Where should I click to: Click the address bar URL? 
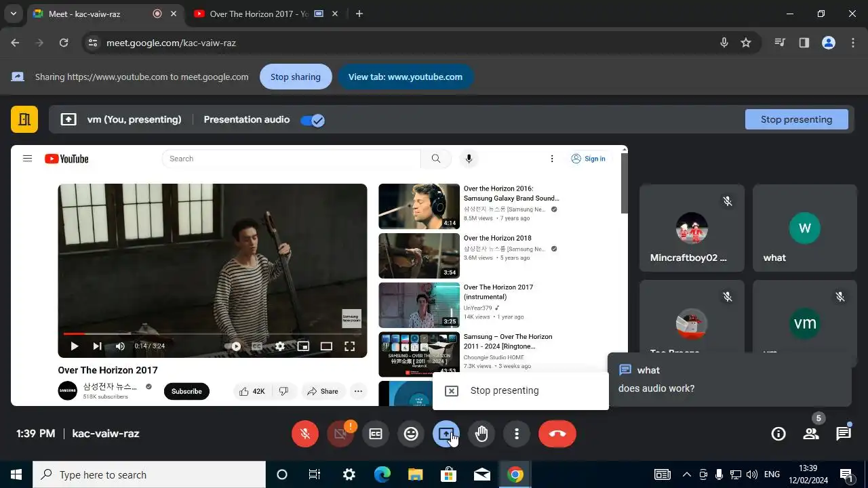tap(171, 43)
